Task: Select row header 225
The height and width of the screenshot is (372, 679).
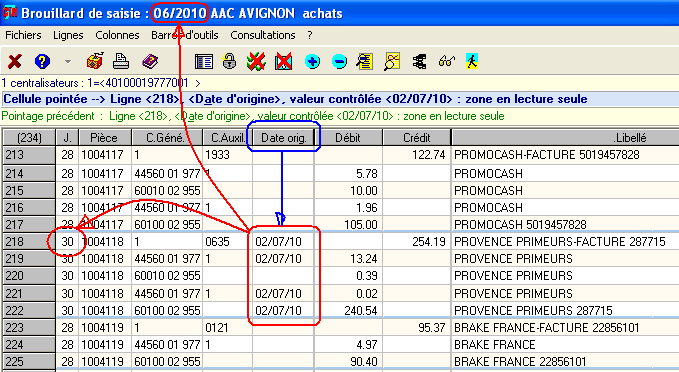Action: pos(29,362)
